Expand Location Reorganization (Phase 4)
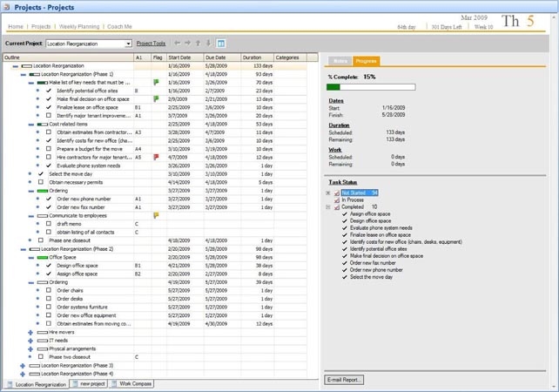559x392 pixels. [x=23, y=374]
